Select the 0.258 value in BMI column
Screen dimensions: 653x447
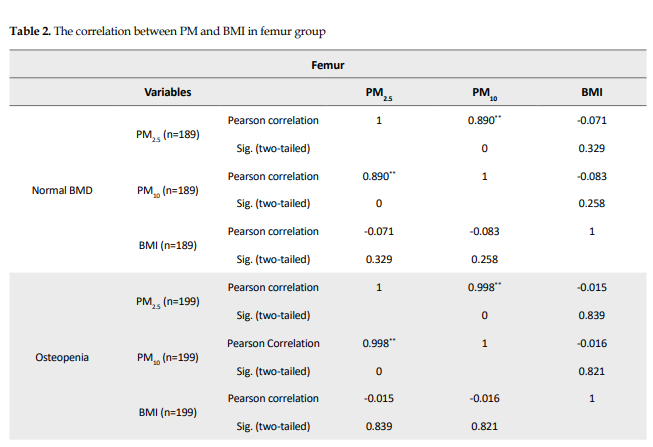pyautogui.click(x=591, y=204)
